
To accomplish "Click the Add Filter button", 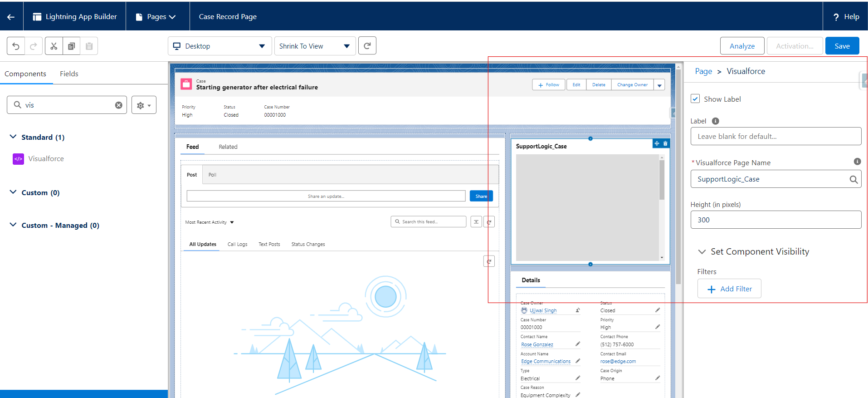I will click(x=729, y=289).
